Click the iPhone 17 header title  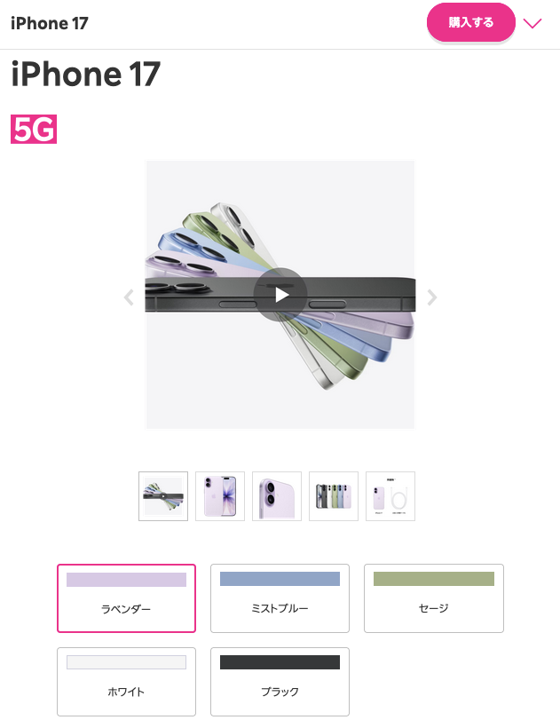click(50, 23)
